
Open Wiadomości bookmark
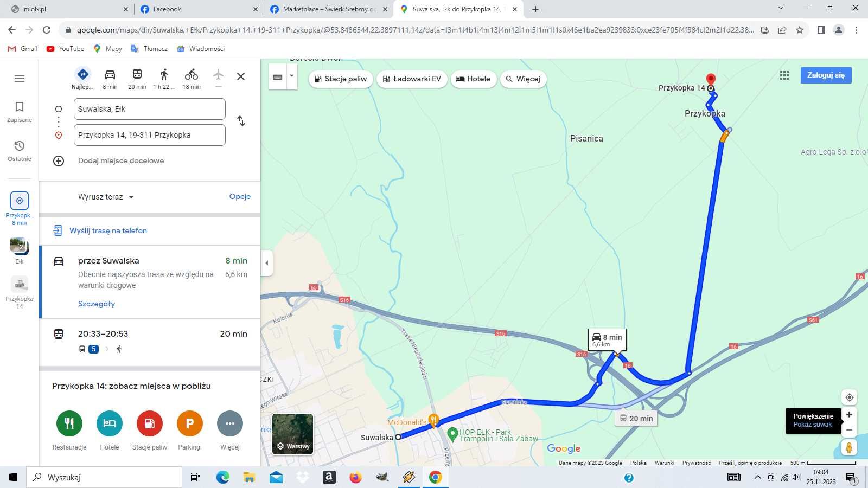[201, 49]
